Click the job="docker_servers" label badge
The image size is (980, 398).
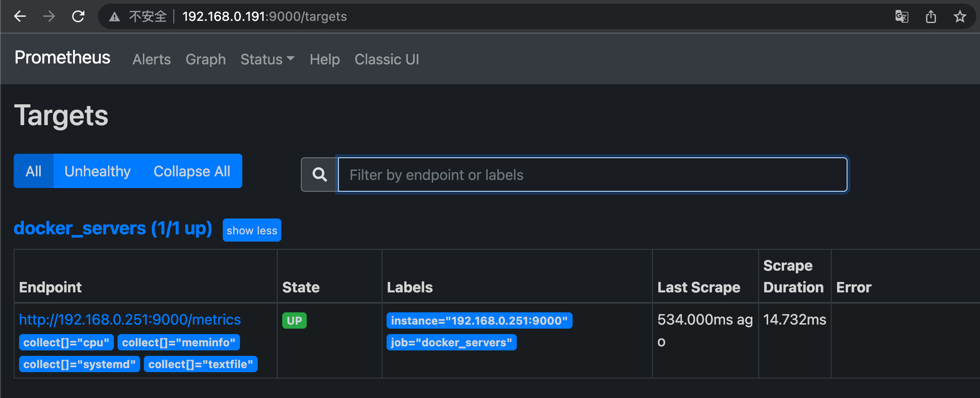coord(451,342)
